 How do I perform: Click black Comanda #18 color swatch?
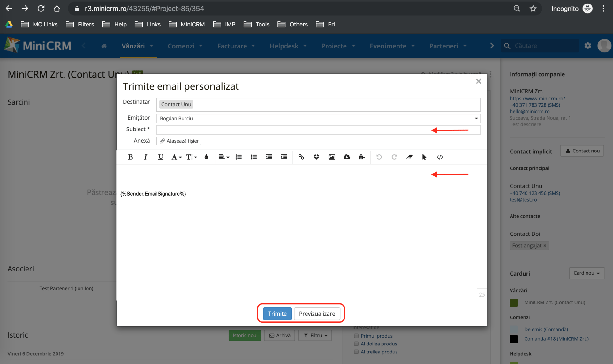pos(514,339)
